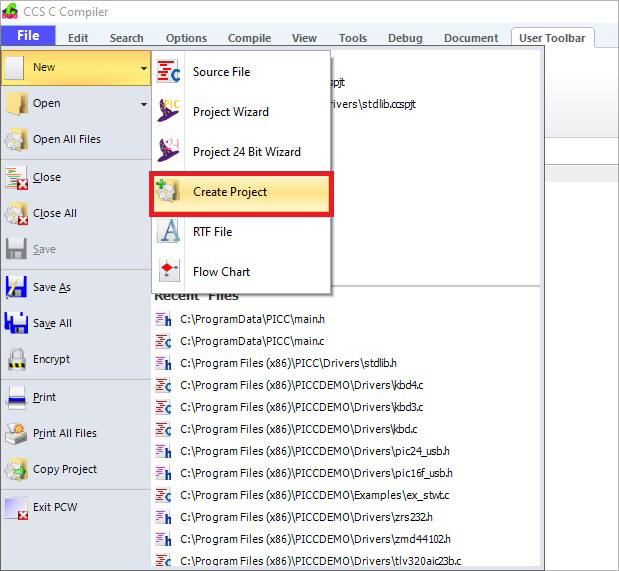The image size is (619, 571).
Task: Click the Source File icon
Action: coord(169,72)
